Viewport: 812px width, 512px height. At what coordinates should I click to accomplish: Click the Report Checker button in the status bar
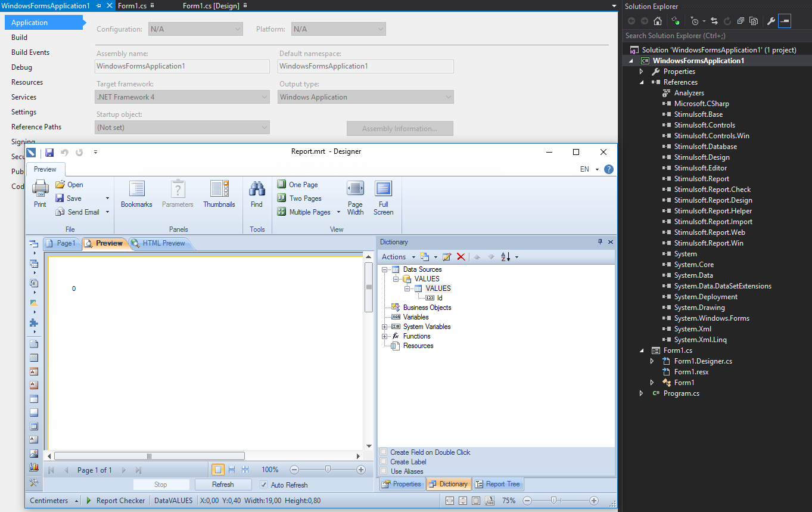pos(116,501)
